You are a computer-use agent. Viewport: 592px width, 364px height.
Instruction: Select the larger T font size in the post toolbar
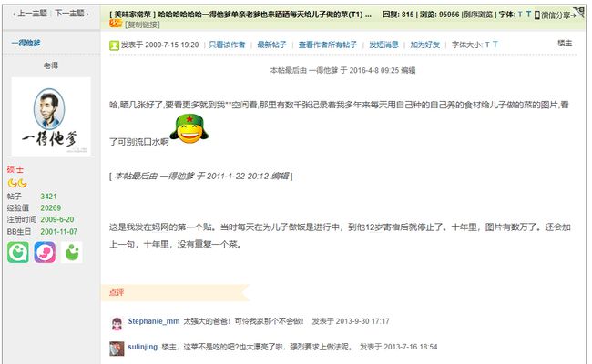tap(495, 45)
